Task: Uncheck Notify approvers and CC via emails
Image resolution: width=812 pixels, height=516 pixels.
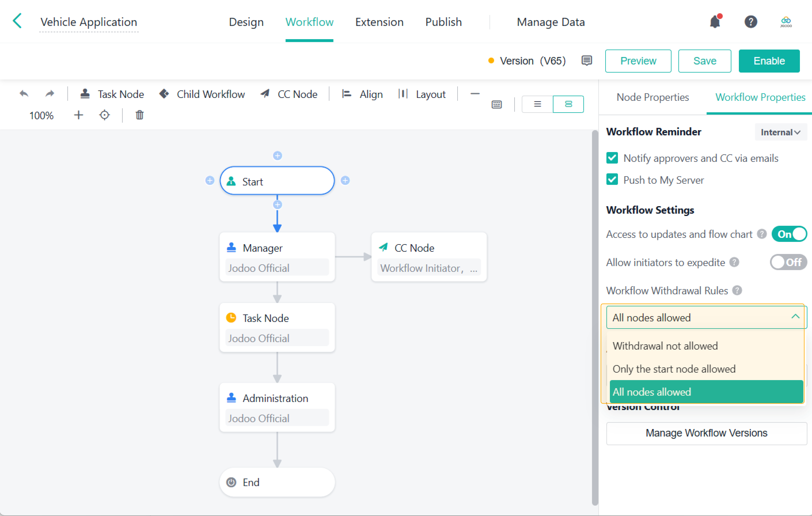Action: 612,158
